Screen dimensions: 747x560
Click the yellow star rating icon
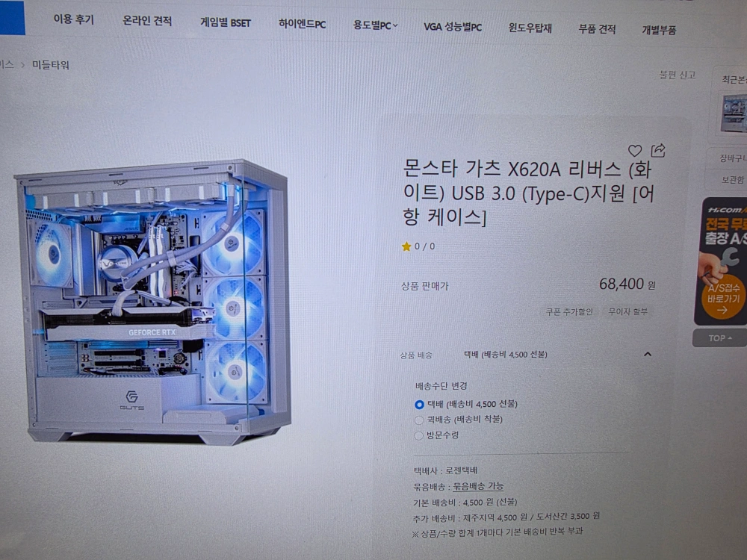coord(406,246)
